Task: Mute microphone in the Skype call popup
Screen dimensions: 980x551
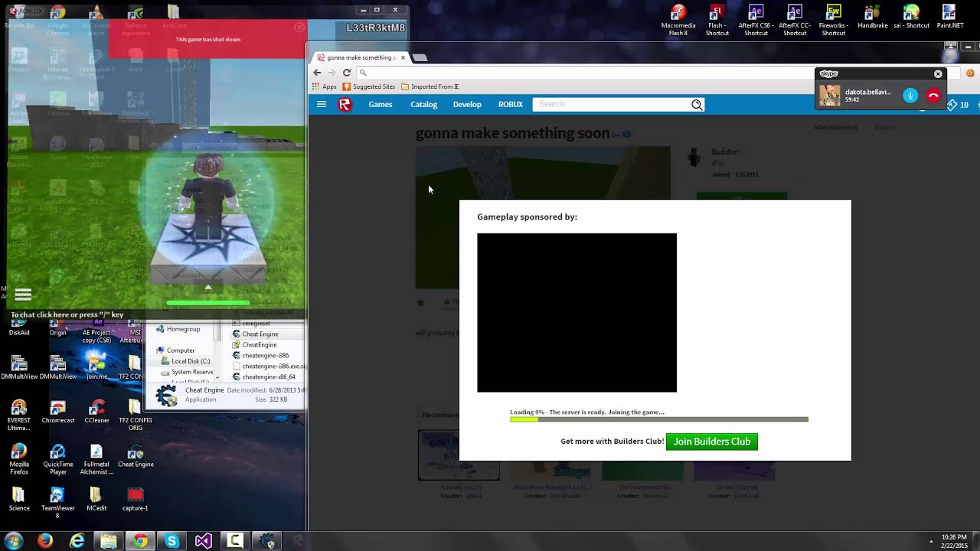Action: point(910,96)
